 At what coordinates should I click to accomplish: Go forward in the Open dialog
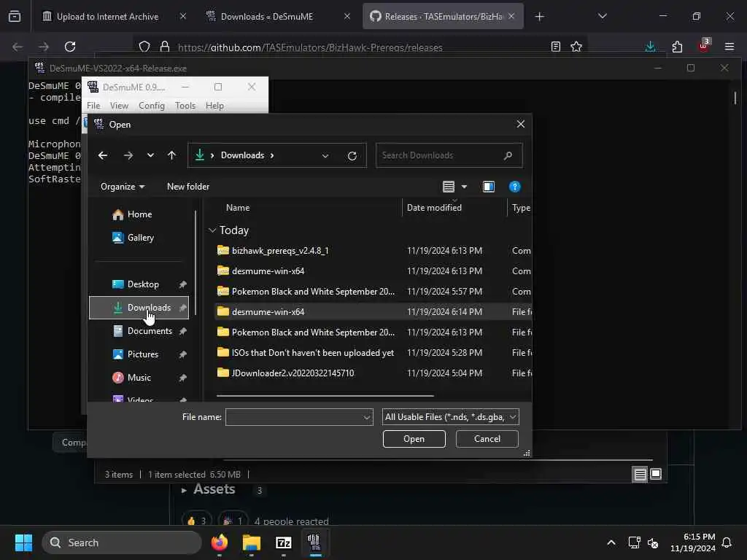[x=128, y=155]
